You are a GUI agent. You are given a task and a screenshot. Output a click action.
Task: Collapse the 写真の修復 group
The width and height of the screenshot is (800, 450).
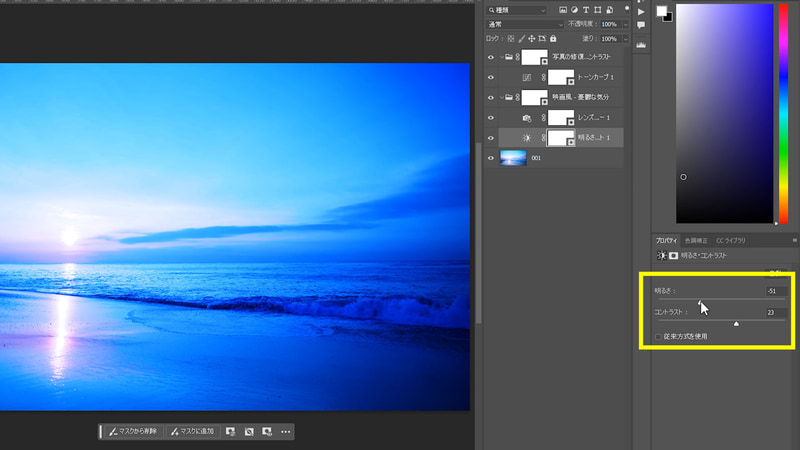502,57
